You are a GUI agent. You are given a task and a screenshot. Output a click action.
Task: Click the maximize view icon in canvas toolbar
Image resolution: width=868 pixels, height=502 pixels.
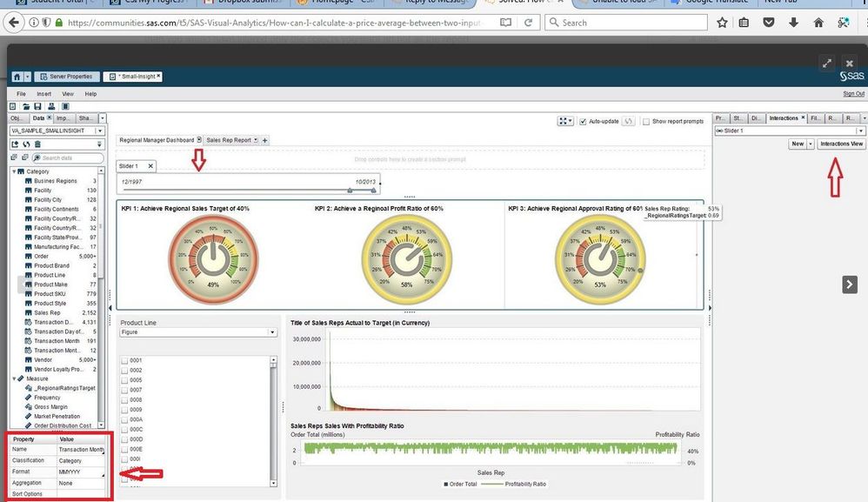click(565, 121)
